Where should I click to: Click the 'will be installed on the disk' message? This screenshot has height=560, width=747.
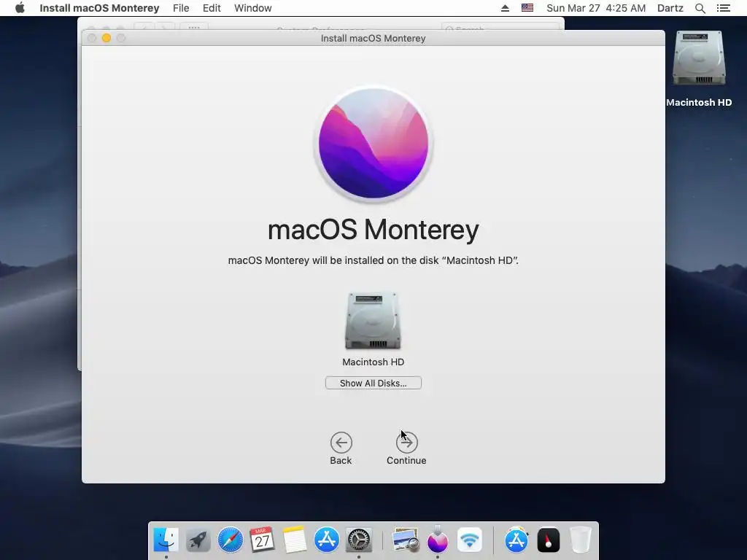click(373, 260)
